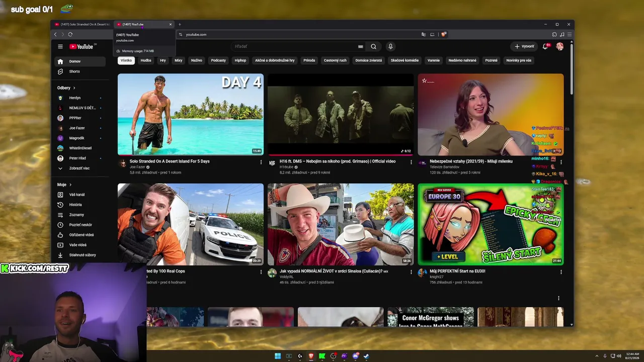644x362 pixels.
Task: Select the Hudba filter chip
Action: (146, 60)
